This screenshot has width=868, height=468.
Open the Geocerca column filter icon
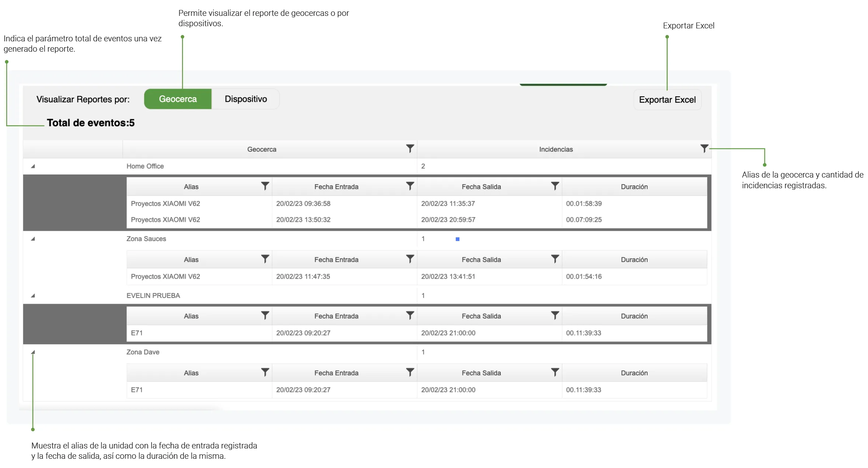click(x=410, y=149)
